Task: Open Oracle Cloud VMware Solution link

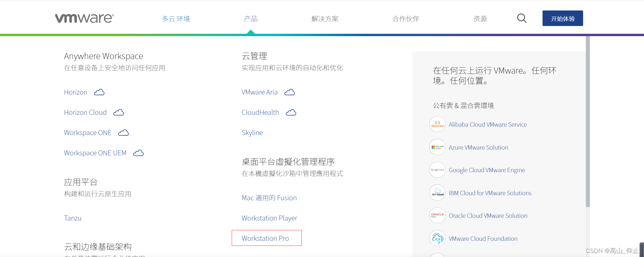Action: click(488, 216)
